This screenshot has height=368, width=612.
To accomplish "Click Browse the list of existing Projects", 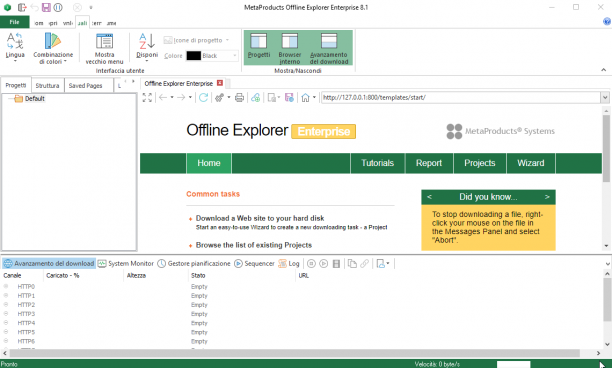I will pos(254,245).
